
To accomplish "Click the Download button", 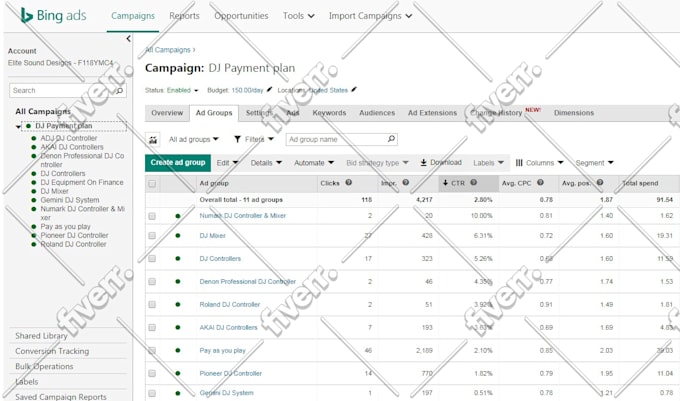I will tap(441, 163).
